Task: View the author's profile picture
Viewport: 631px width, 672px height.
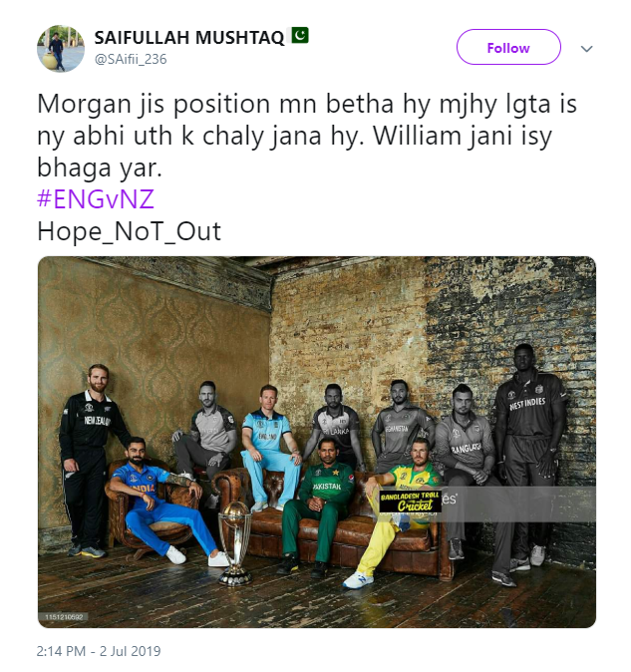Action: 61,48
